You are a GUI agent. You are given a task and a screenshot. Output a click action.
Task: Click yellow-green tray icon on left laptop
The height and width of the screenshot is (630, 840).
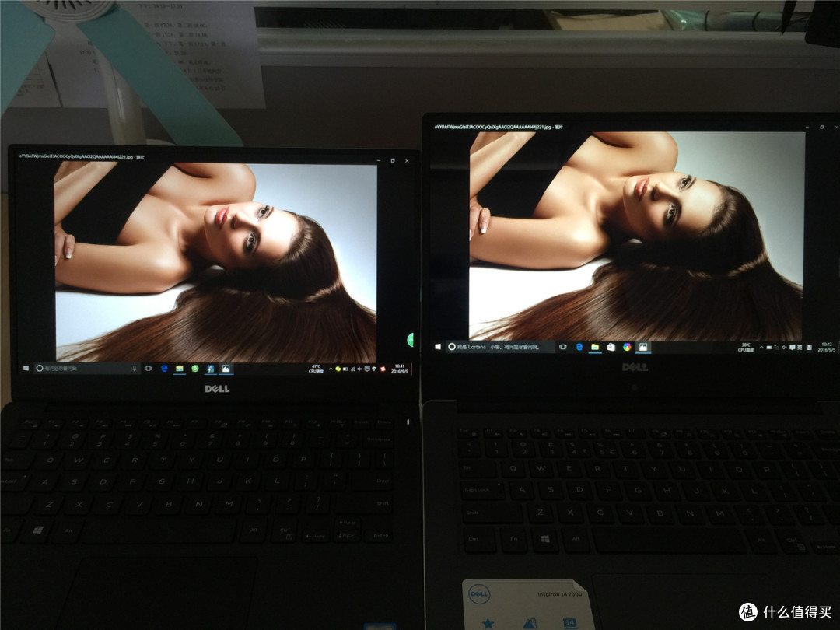338,369
